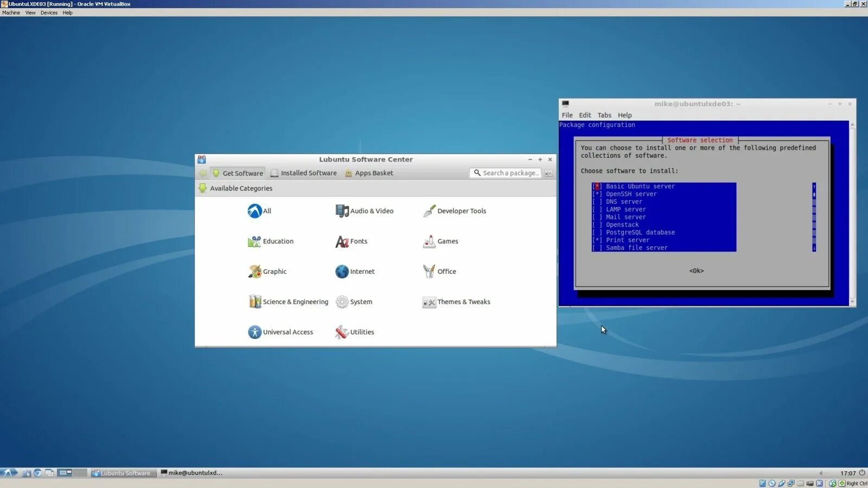Open the terminal Tabs menu
Screen dimensions: 868x488
click(x=604, y=115)
